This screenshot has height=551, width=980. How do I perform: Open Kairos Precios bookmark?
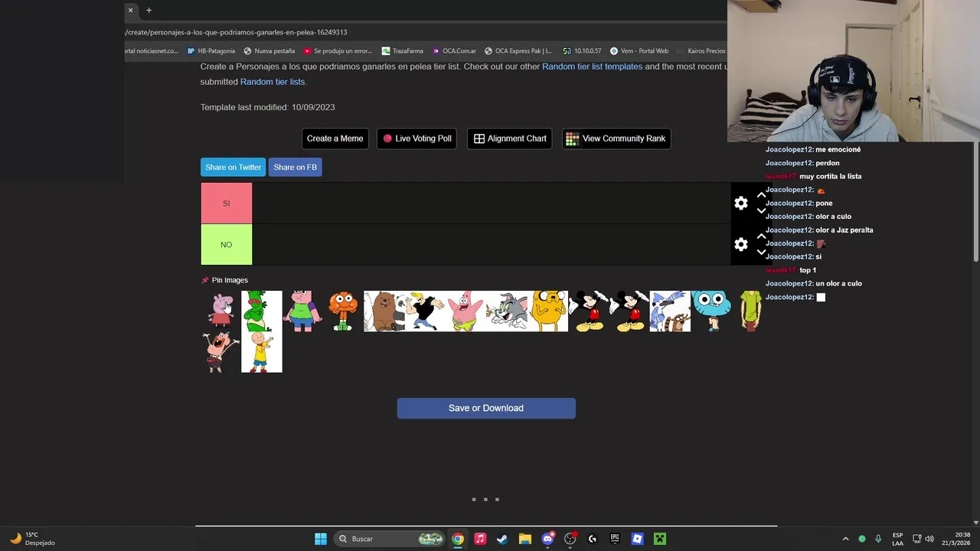(701, 51)
